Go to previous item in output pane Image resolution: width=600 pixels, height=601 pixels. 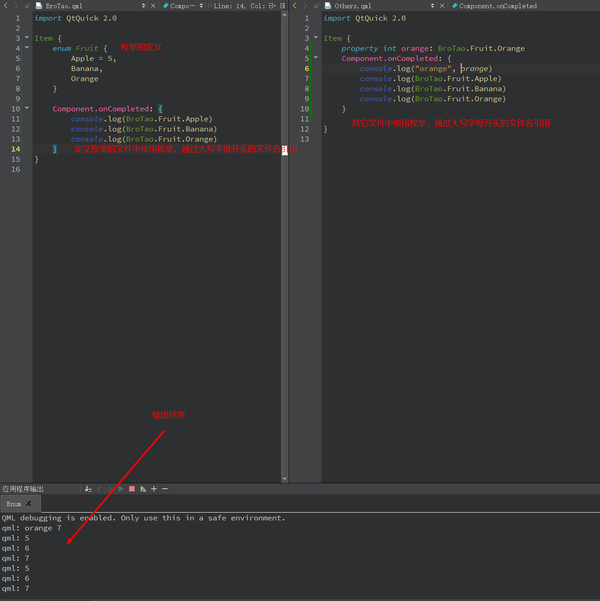(x=99, y=489)
